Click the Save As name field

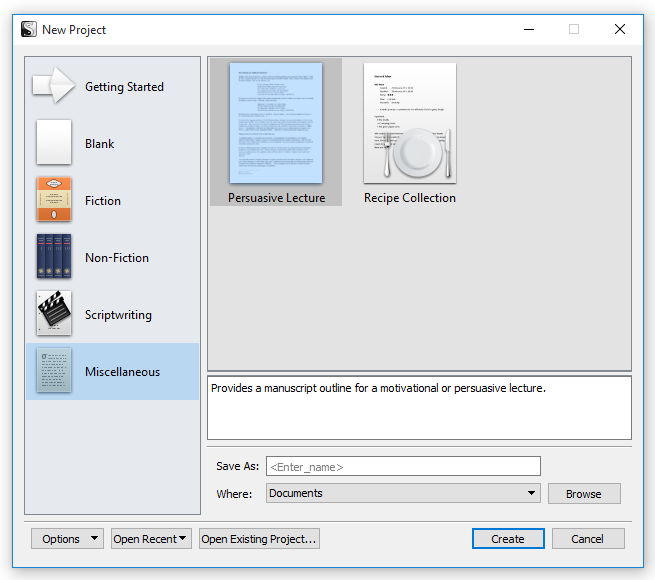[403, 466]
